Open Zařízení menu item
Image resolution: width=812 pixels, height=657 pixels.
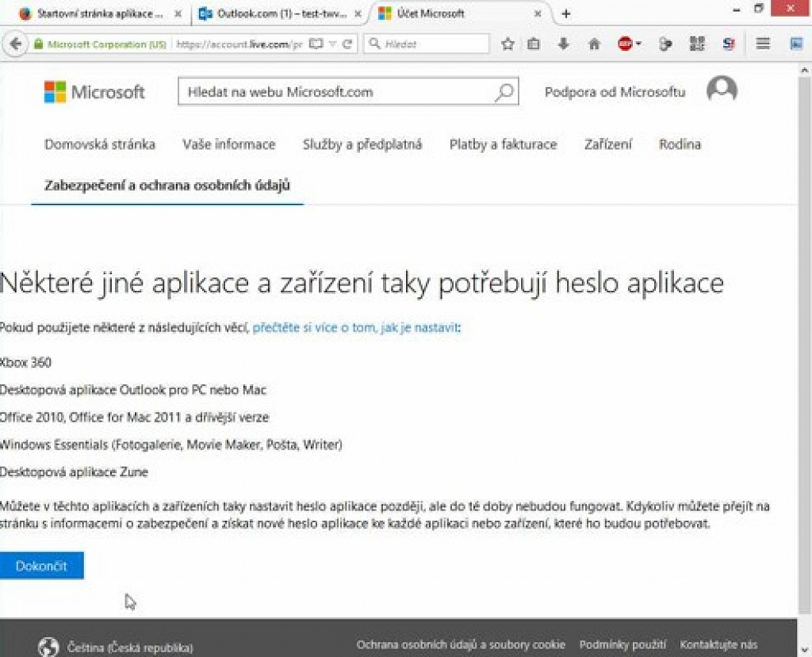(x=608, y=144)
